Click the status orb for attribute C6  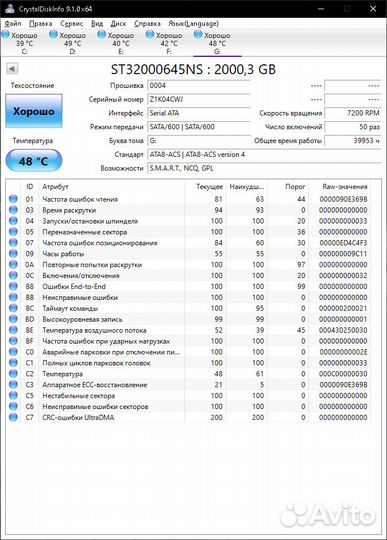(x=13, y=406)
